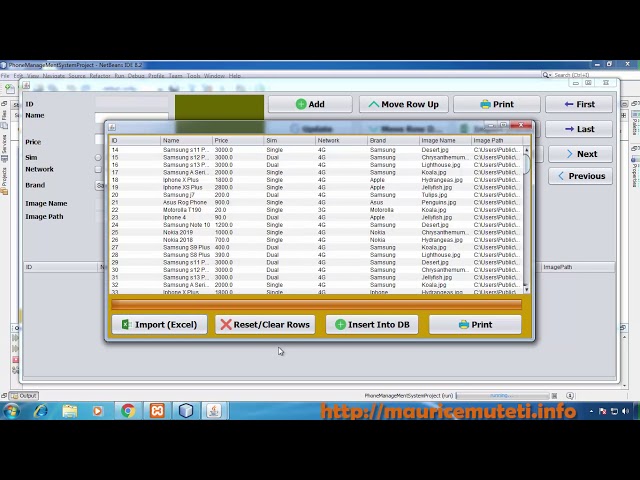Sort by Price column header in dialog
The width and height of the screenshot is (640, 480).
point(238,140)
